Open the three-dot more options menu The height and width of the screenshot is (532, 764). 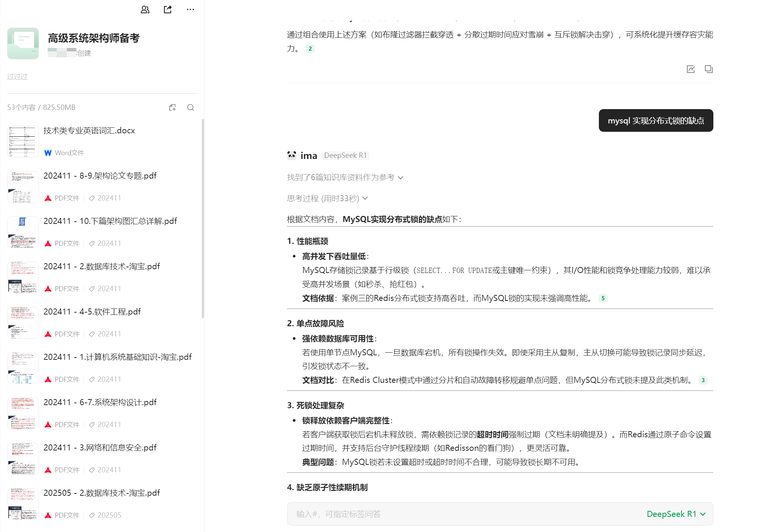[190, 9]
